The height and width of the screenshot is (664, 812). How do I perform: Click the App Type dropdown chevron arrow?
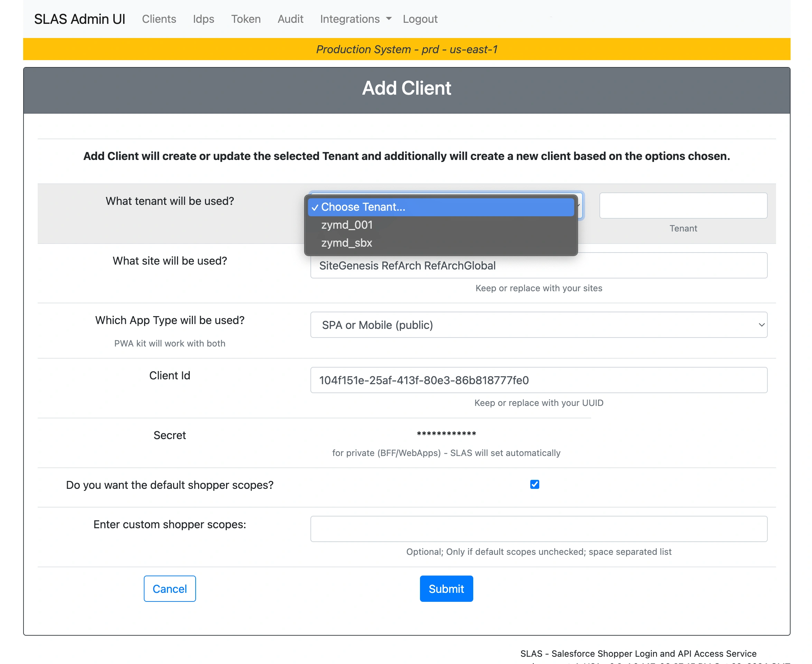761,325
